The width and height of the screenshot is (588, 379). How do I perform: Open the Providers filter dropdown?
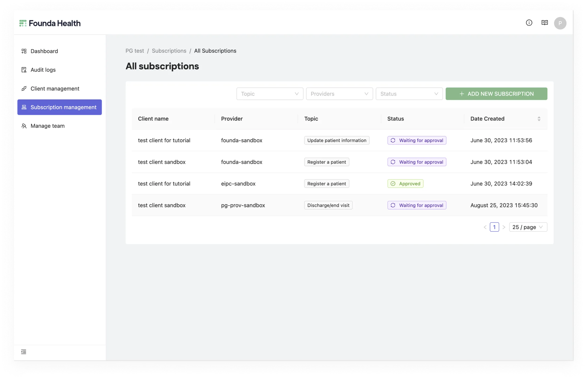[340, 94]
